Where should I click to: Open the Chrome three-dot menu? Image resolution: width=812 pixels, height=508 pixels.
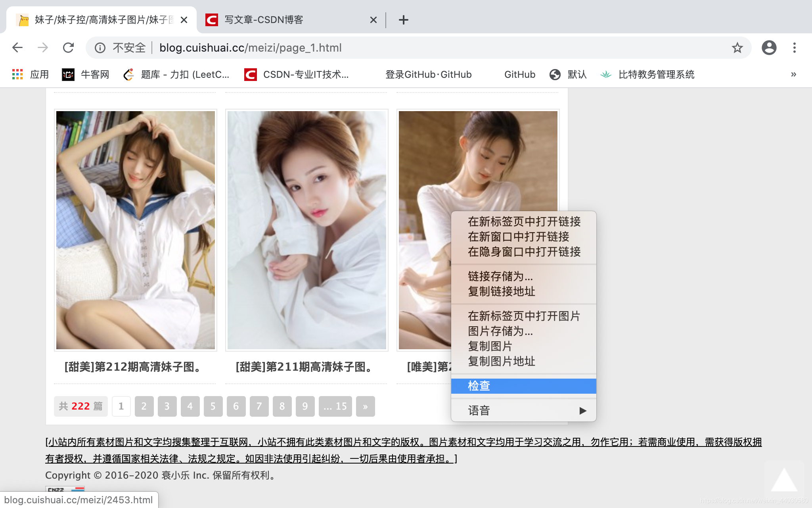pos(795,48)
